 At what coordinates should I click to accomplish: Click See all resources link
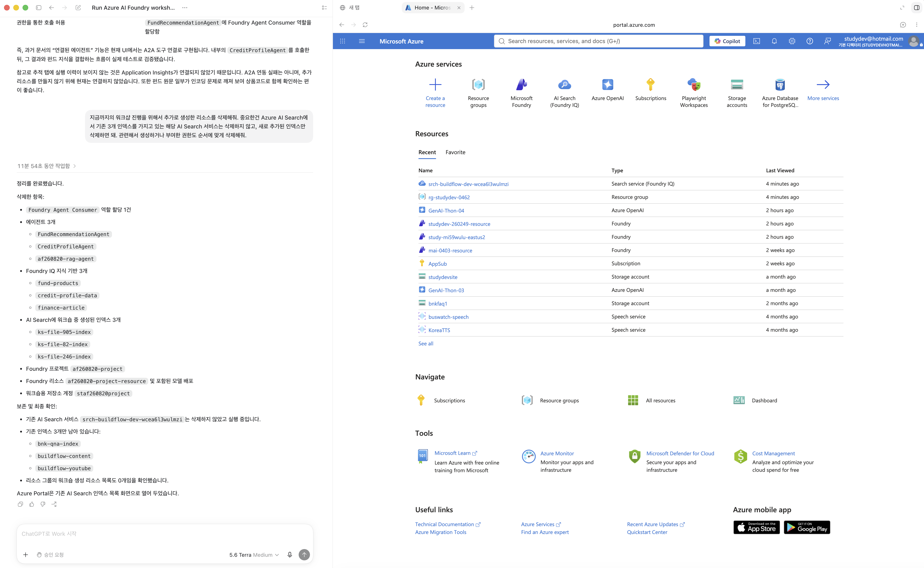[x=426, y=343]
